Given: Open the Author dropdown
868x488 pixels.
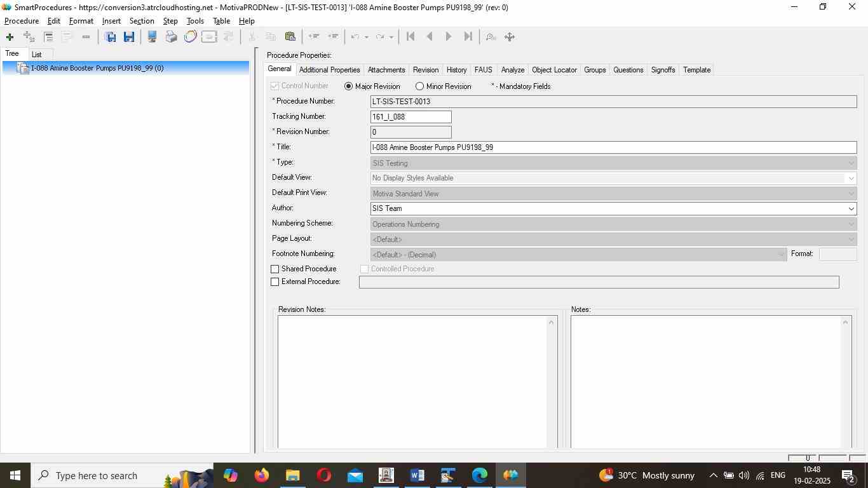Looking at the screenshot, I should click(851, 208).
